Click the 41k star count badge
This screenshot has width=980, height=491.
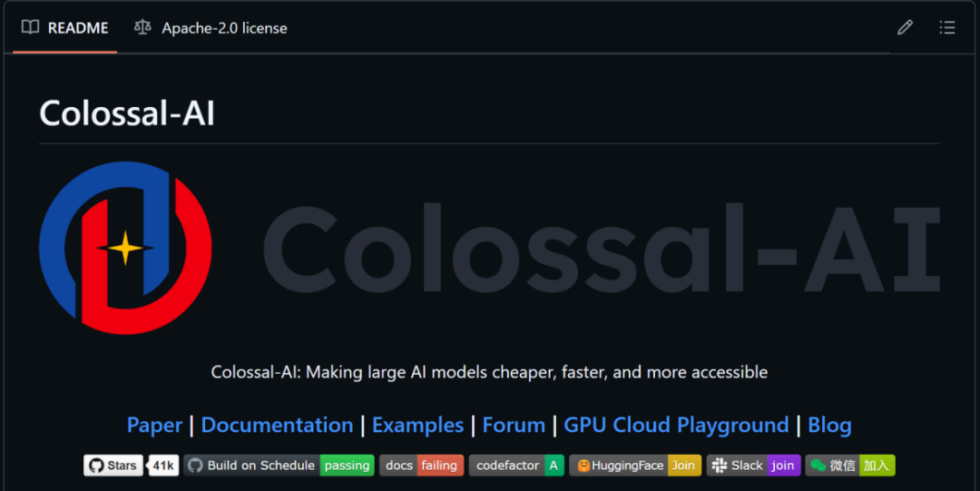(x=163, y=466)
